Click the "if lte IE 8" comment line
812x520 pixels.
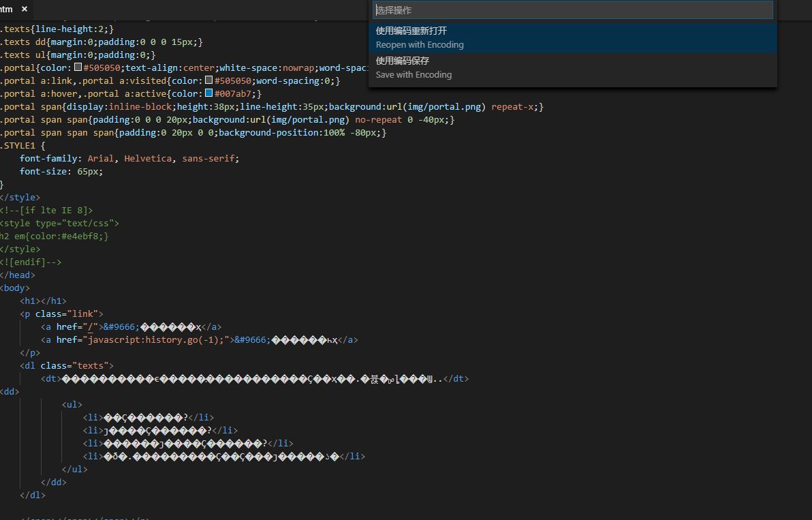pos(46,210)
